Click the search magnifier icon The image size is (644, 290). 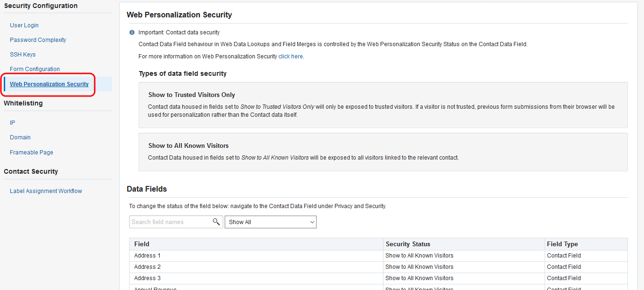(x=216, y=222)
